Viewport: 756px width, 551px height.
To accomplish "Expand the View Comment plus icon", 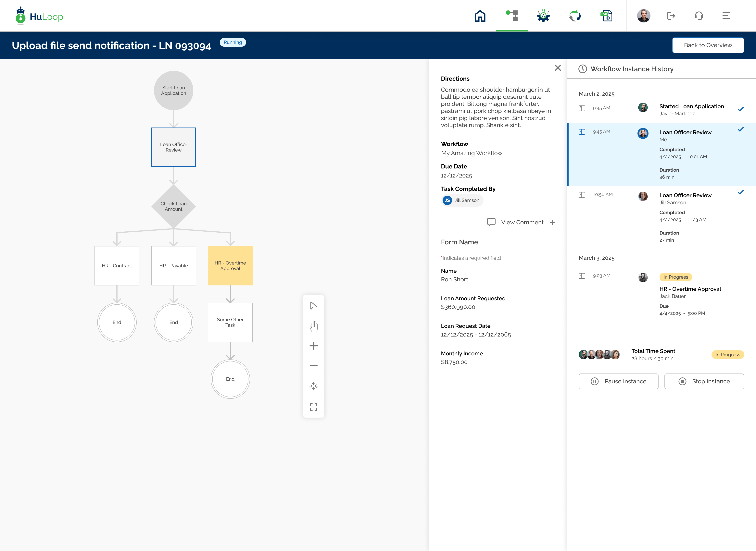I will coord(552,223).
